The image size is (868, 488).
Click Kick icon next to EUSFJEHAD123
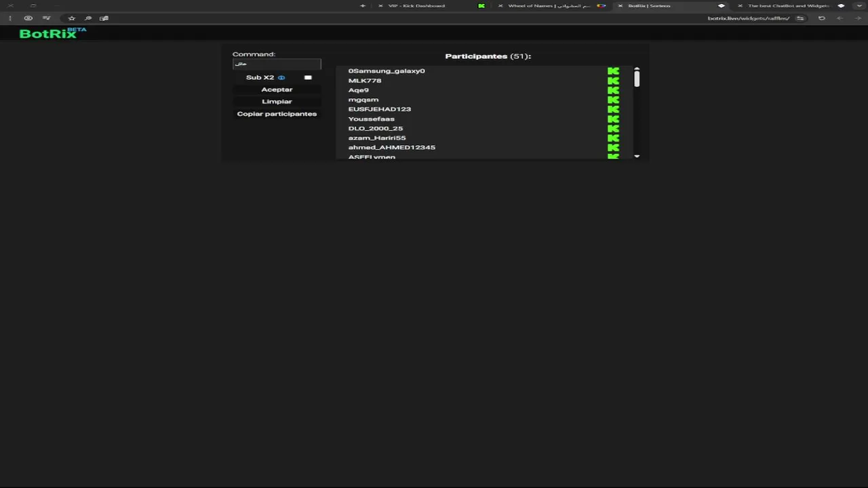(x=613, y=109)
